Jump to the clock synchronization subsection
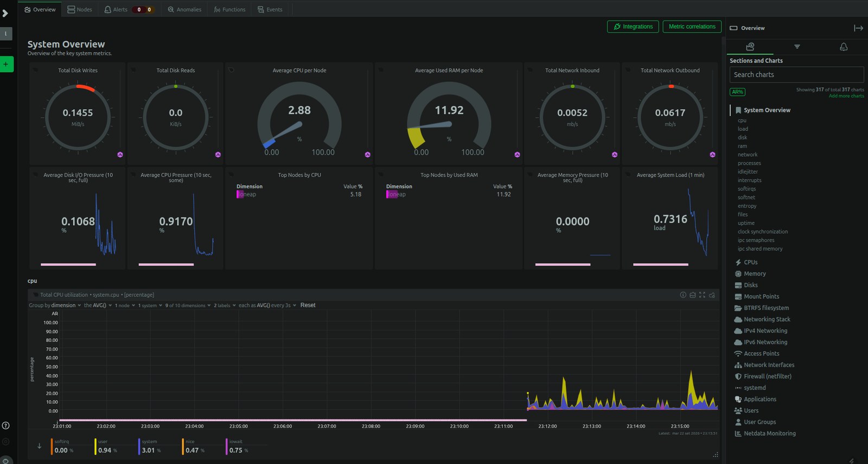The width and height of the screenshot is (868, 464). click(x=762, y=232)
